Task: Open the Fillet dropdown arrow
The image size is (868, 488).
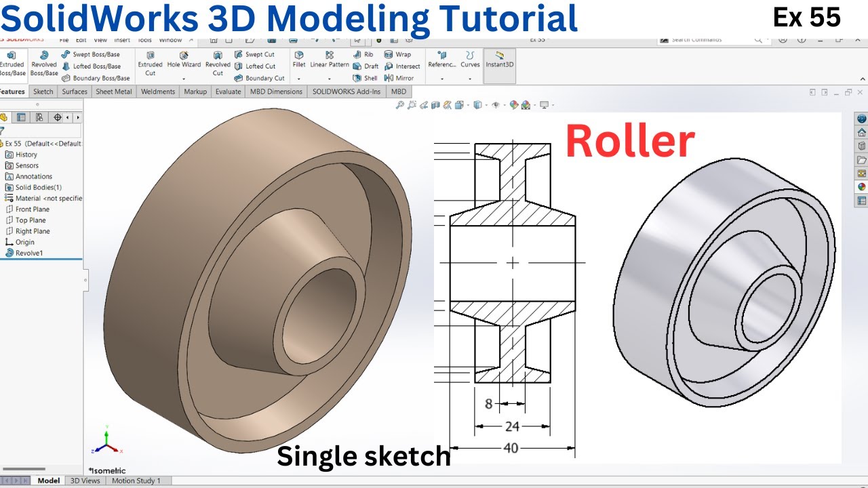Action: [x=299, y=79]
